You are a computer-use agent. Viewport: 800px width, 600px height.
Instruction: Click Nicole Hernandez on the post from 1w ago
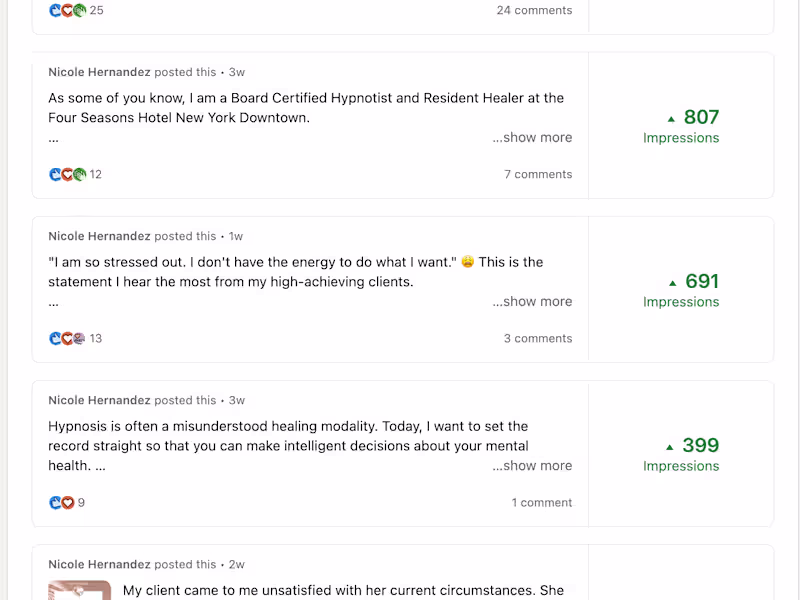click(99, 236)
